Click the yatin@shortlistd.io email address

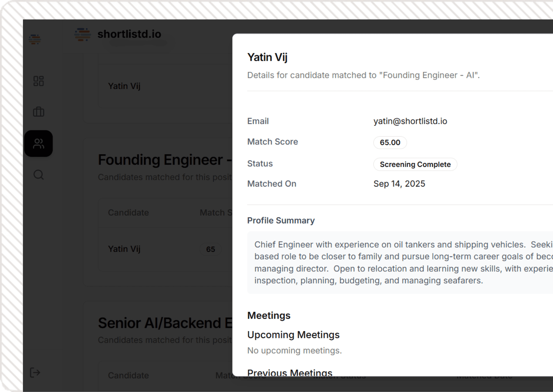coord(410,121)
